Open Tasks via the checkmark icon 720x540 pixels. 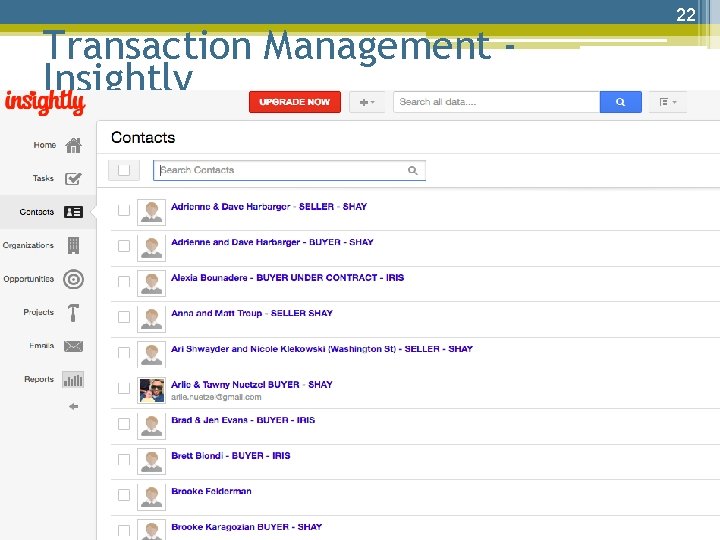click(x=73, y=179)
